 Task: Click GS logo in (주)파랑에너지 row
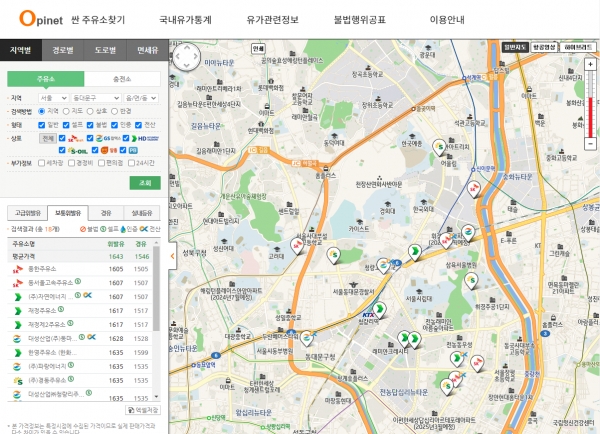tap(18, 367)
